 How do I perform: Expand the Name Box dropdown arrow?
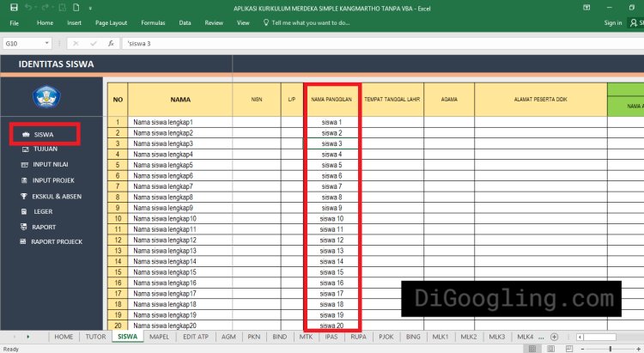tap(47, 43)
